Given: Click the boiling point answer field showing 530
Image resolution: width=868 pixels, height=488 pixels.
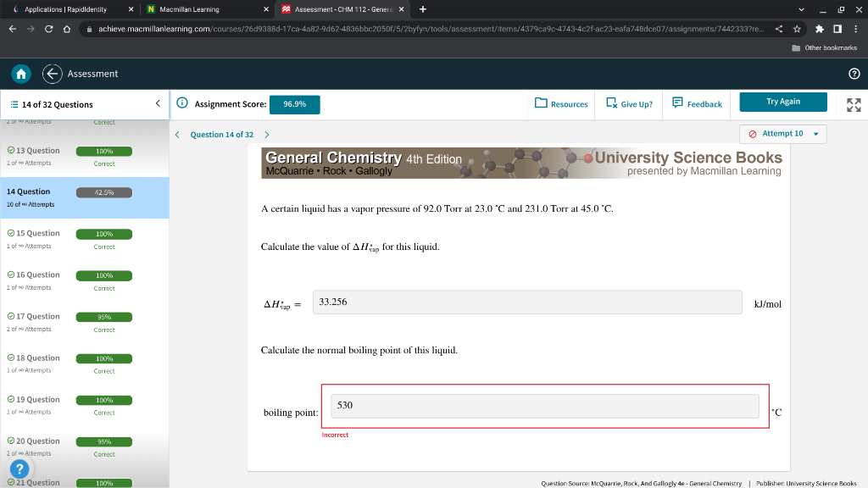Looking at the screenshot, I should (x=543, y=406).
